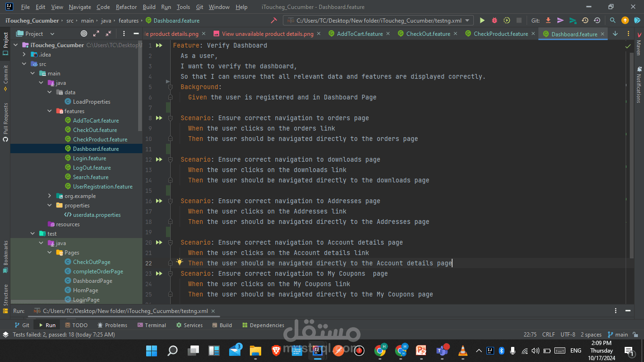
Task: Open the Project view selector dropdown
Action: tap(35, 34)
